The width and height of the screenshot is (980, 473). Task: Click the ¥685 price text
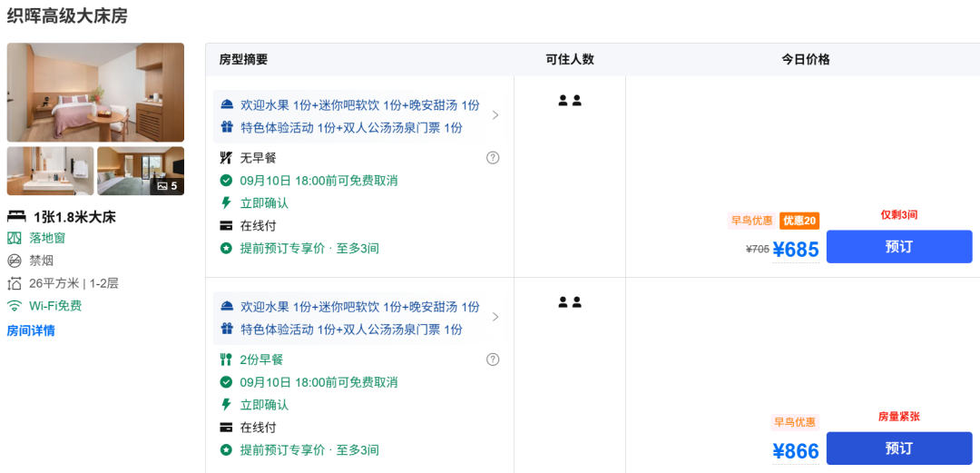click(796, 250)
